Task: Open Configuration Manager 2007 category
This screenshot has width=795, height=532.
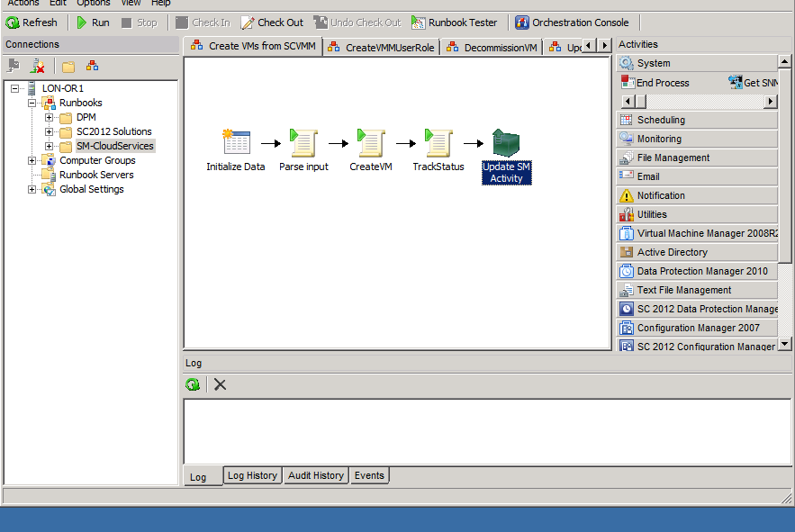Action: pyautogui.click(x=697, y=328)
